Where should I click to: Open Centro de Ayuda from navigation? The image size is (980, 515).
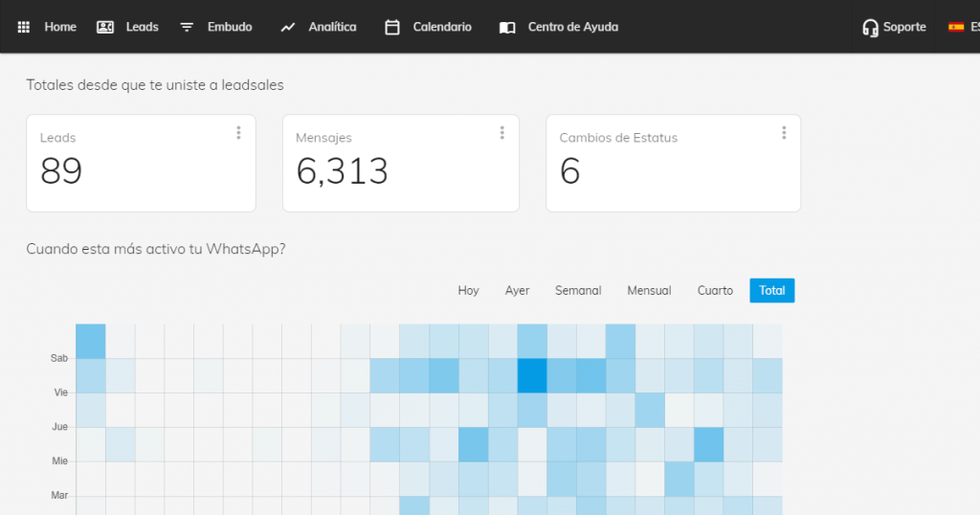click(x=573, y=27)
